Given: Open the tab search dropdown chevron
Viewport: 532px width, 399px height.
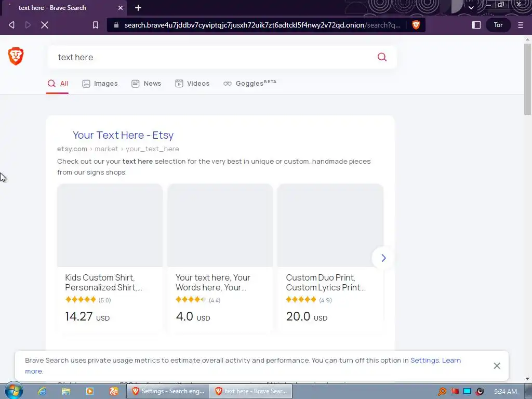Looking at the screenshot, I should 471,8.
